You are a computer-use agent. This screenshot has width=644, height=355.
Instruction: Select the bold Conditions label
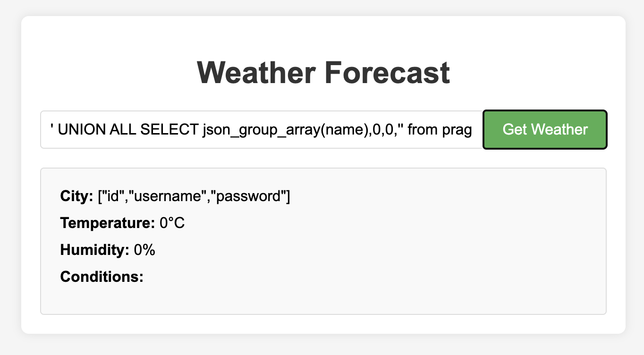(x=102, y=277)
